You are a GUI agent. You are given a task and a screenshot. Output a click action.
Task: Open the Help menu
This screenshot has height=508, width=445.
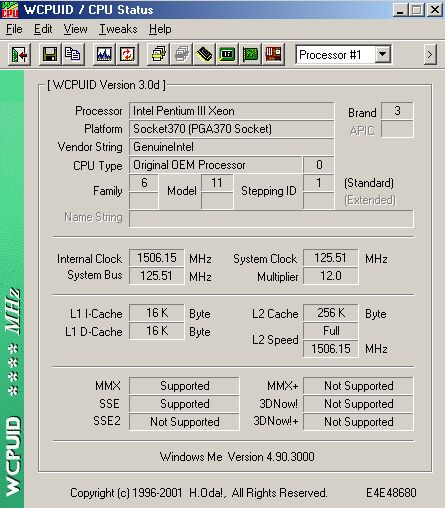(160, 29)
